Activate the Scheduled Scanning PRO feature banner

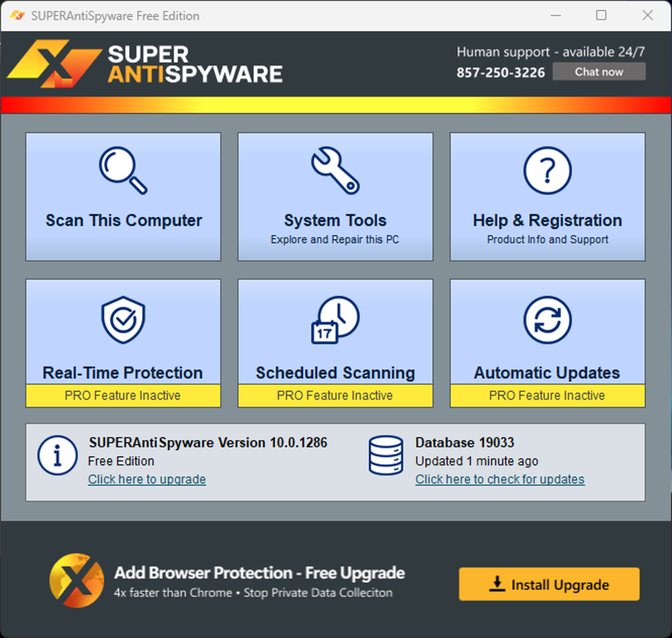coord(335,396)
